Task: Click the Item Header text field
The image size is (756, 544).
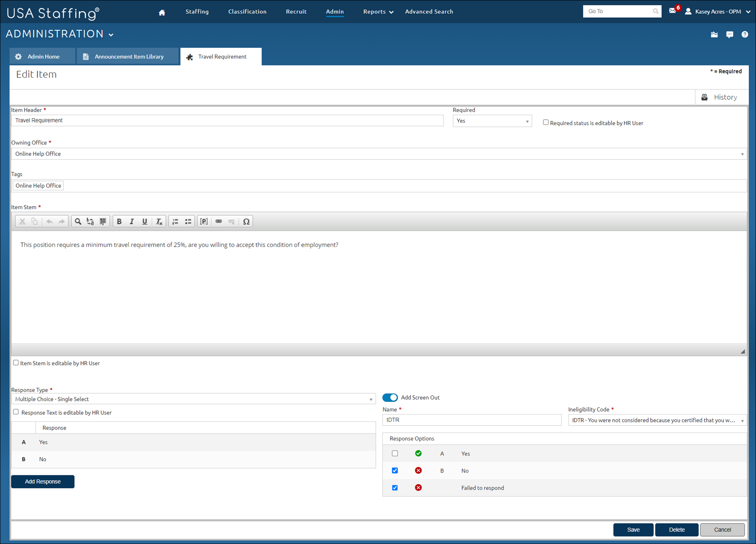Action: coord(227,120)
